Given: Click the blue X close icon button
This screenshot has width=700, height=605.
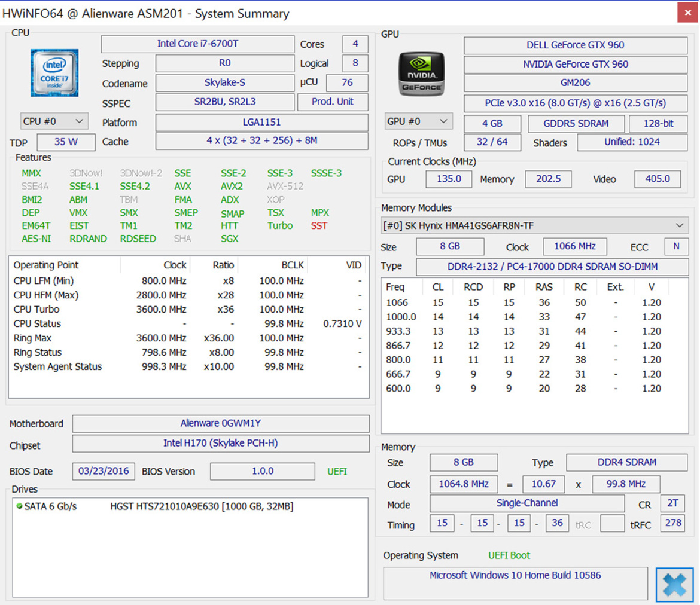Looking at the screenshot, I should tap(674, 585).
